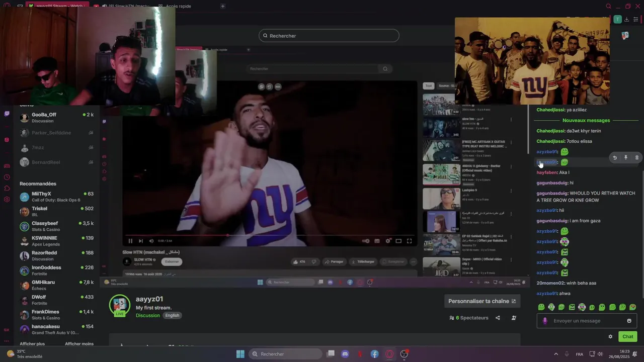Open IronGoddess recommended channel

click(56, 270)
